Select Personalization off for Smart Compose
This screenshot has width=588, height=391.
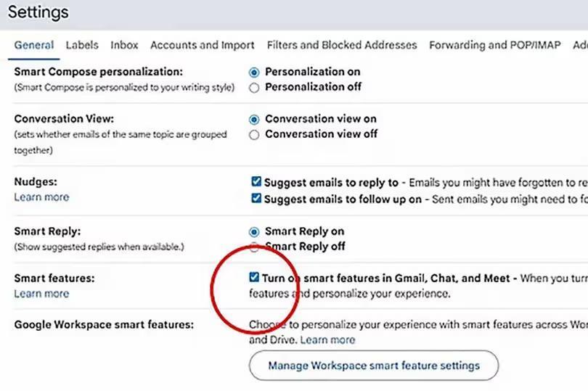point(254,87)
